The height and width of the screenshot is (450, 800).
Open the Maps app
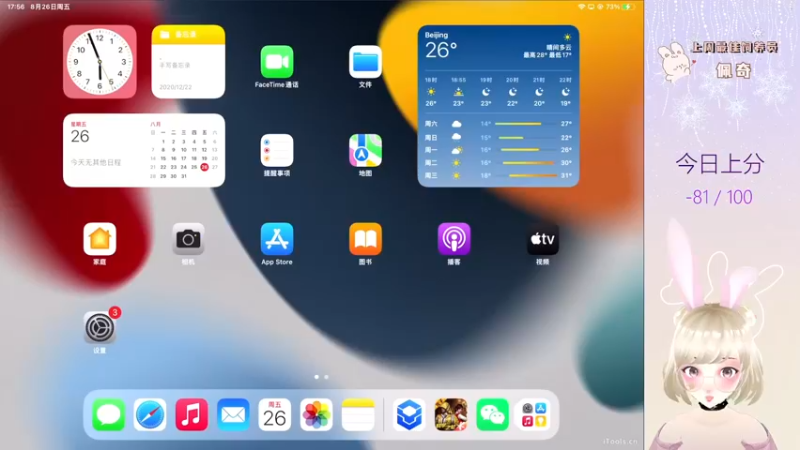365,151
